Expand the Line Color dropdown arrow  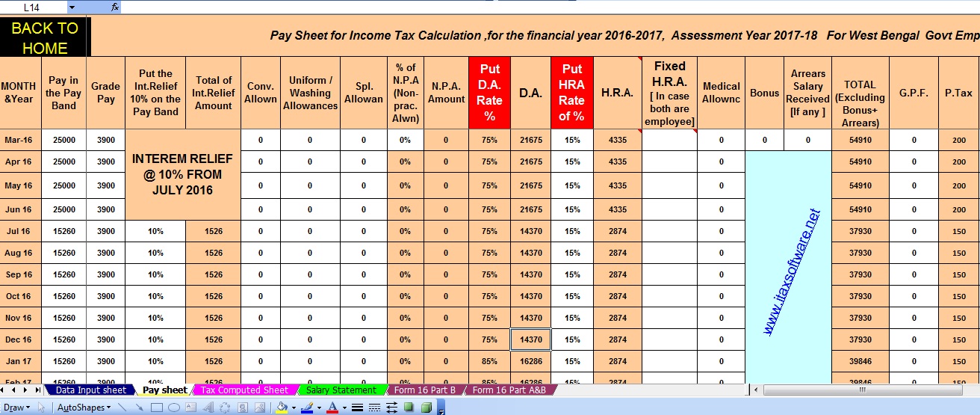[319, 408]
